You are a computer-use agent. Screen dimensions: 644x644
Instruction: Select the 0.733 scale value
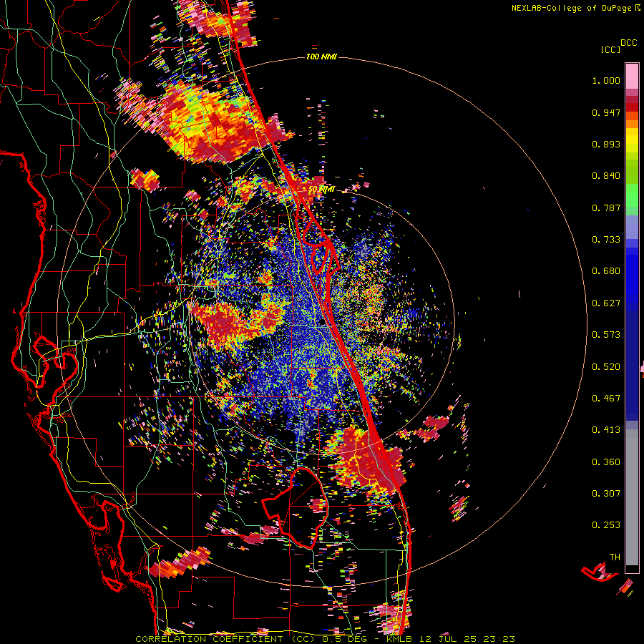coord(606,240)
